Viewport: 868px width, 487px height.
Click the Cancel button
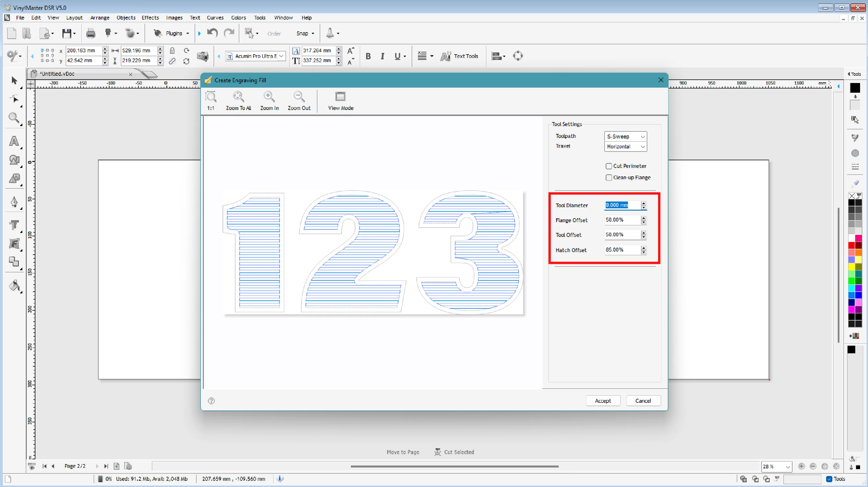[643, 401]
